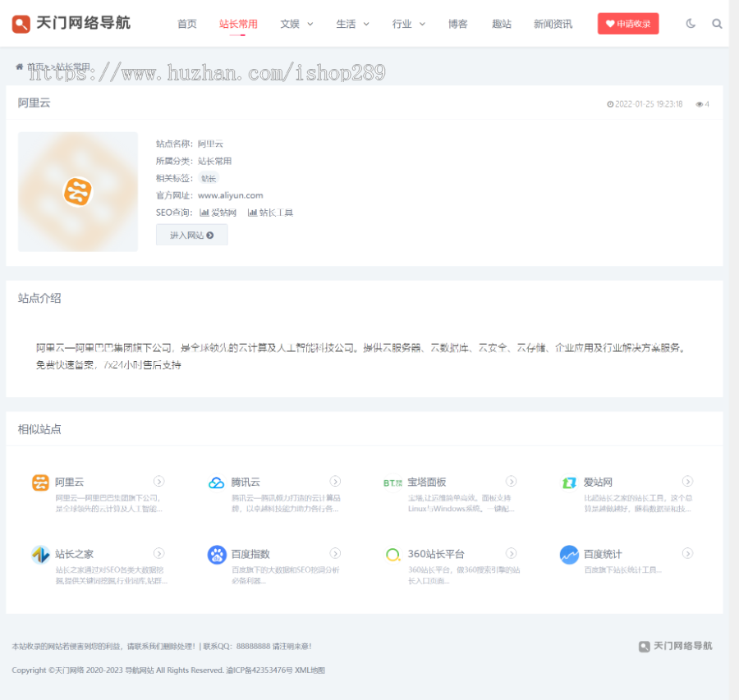
Task: Click the 阿里云 orange icon in similar sites
Action: pos(40,483)
